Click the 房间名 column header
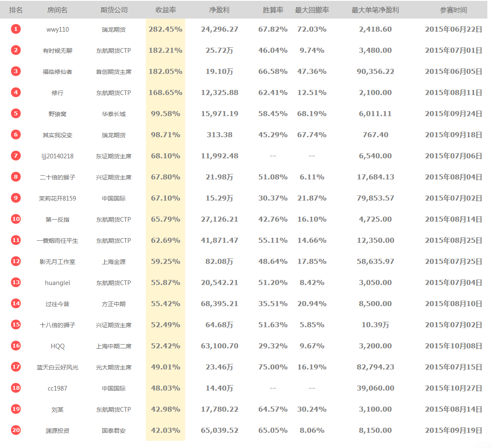Image resolution: width=492 pixels, height=448 pixels. pos(57,10)
